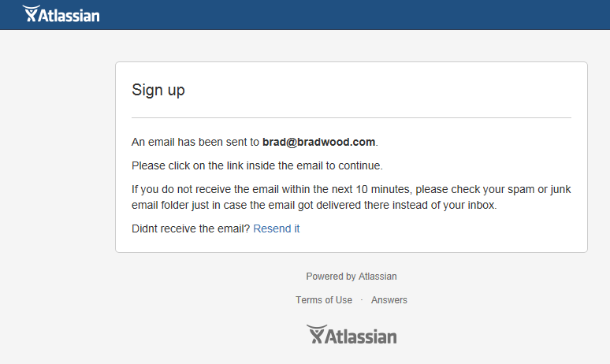Image resolution: width=610 pixels, height=364 pixels.
Task: Click the Sign up heading
Action: 158,90
